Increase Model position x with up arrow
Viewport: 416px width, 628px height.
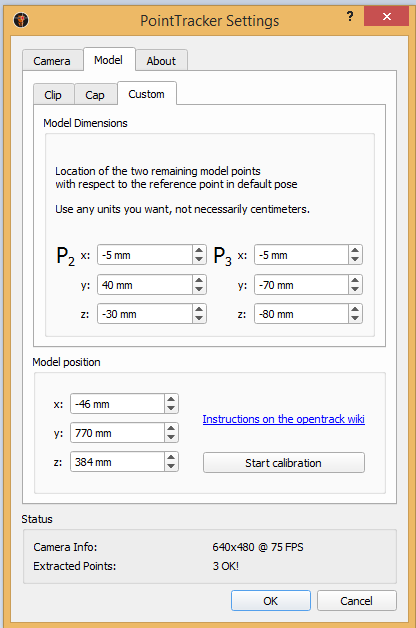point(171,399)
